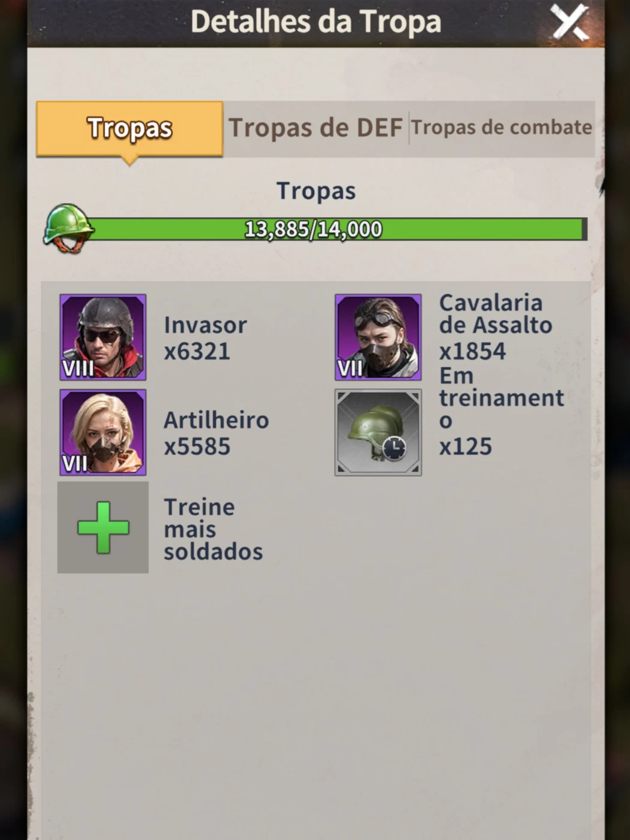The width and height of the screenshot is (630, 840).
Task: Select the Invasor x6321 text
Action: (205, 338)
